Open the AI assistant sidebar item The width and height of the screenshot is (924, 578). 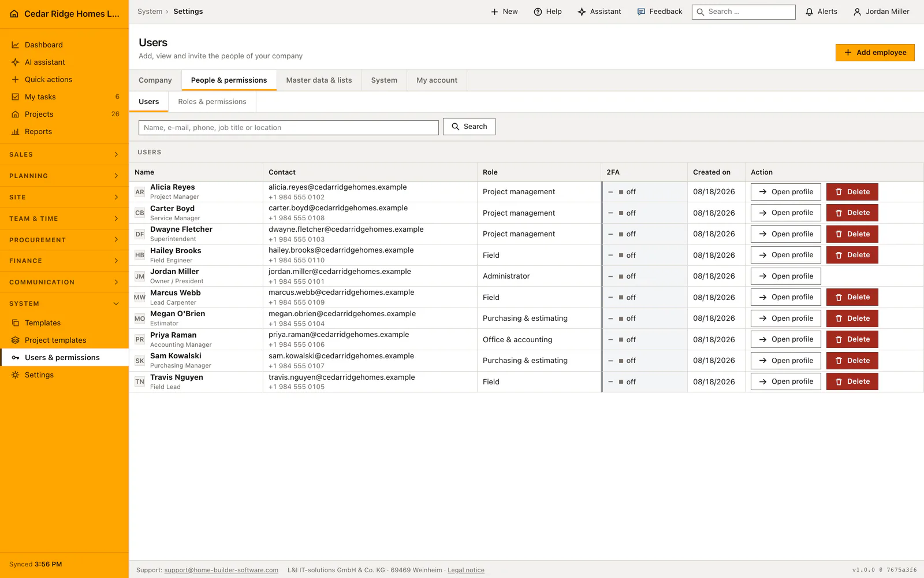(64, 62)
